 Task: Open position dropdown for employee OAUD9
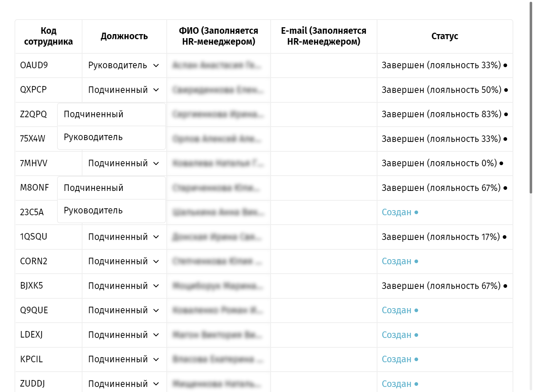[124, 66]
